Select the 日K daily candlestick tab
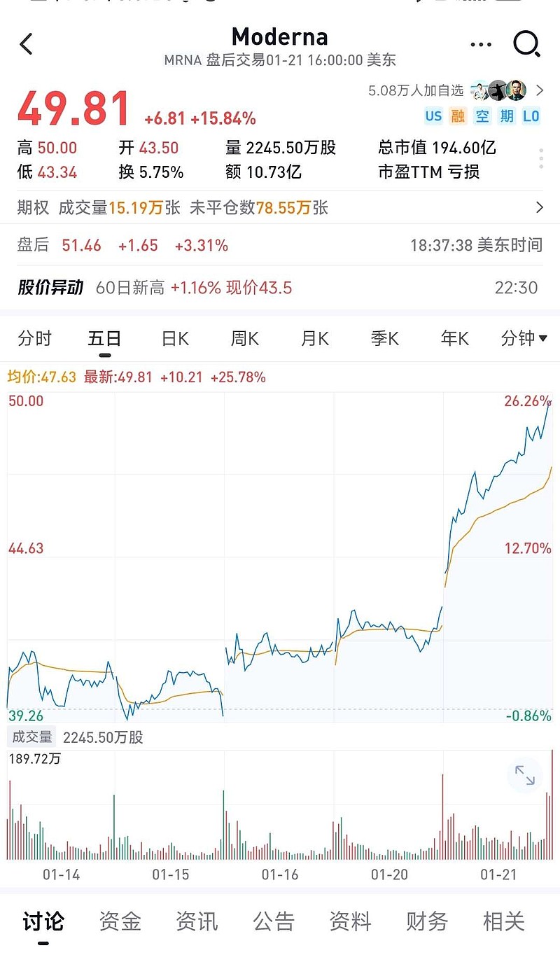 175,339
